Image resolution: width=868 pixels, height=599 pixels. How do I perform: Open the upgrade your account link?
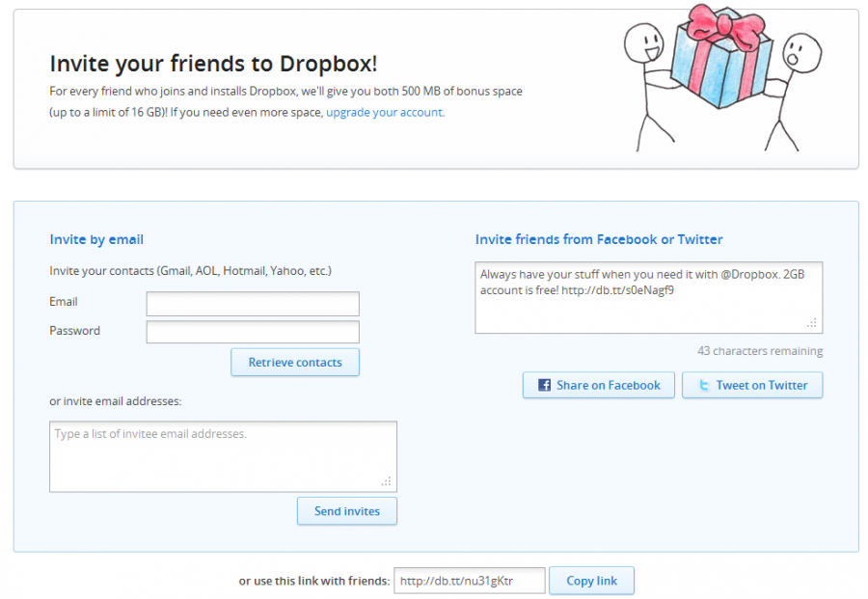[385, 112]
